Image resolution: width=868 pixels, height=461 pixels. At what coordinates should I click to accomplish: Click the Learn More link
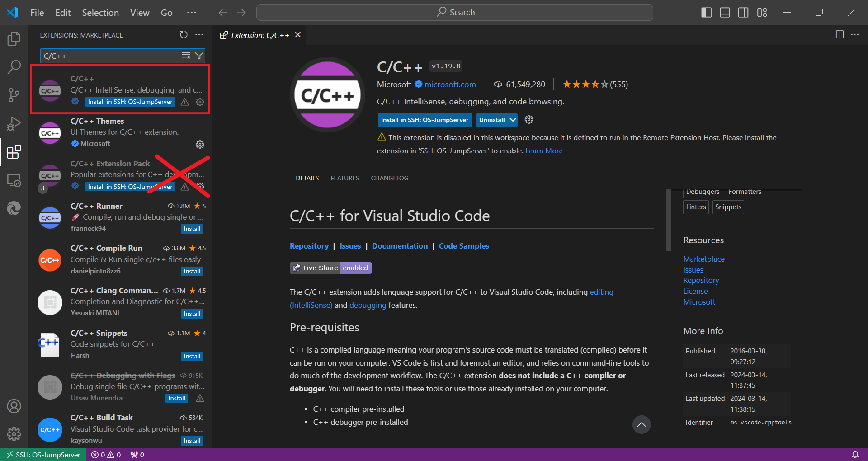[544, 151]
